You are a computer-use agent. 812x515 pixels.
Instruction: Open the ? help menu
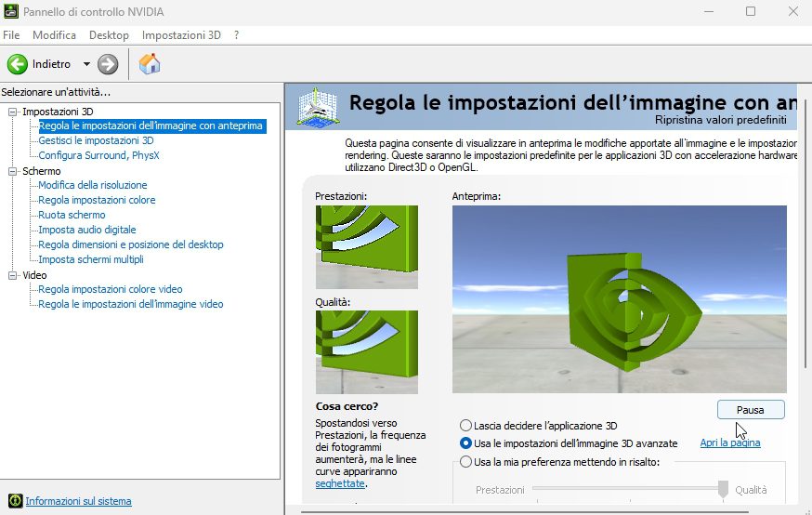point(236,34)
